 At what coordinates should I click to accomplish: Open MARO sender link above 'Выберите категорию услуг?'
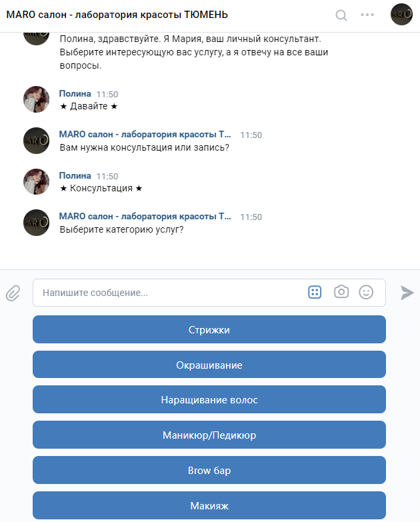(145, 217)
